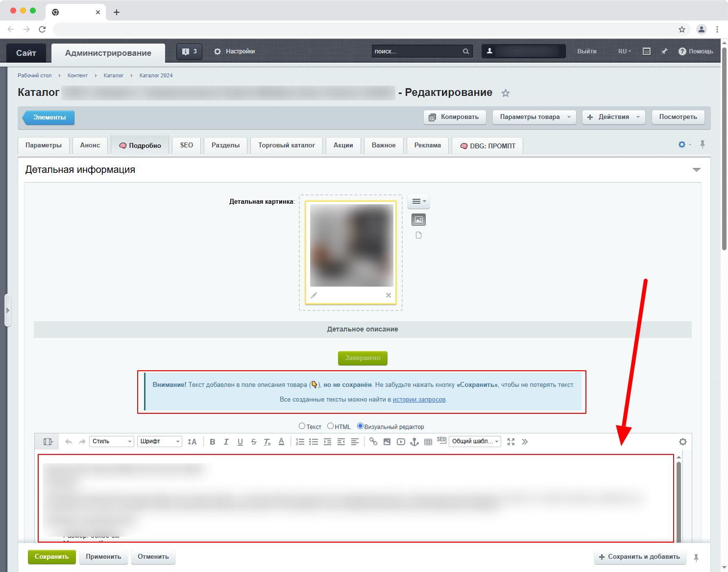This screenshot has height=572, width=728.
Task: Delete the detail picture with the X
Action: click(x=388, y=295)
